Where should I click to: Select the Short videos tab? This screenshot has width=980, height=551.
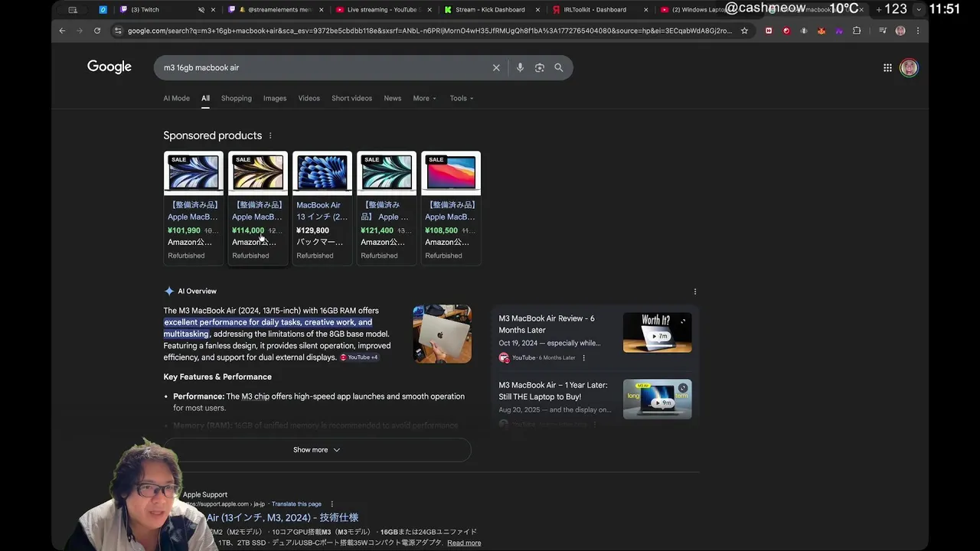click(x=351, y=98)
